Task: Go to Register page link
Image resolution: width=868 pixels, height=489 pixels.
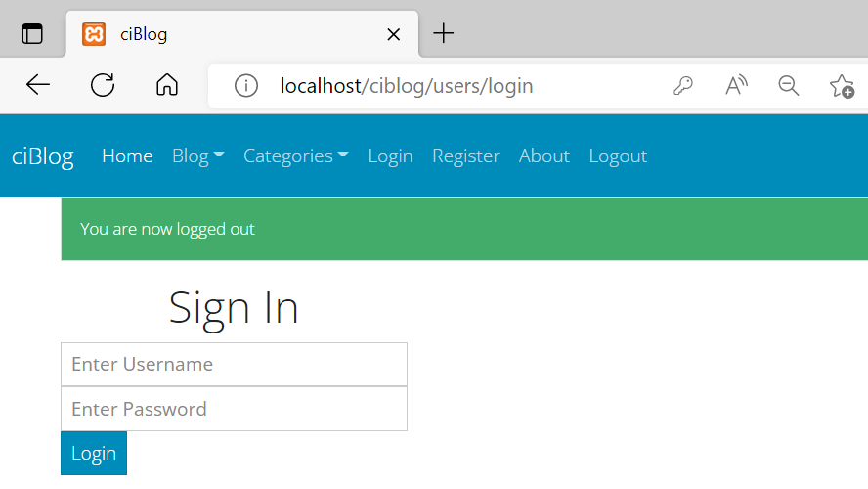Action: [466, 156]
